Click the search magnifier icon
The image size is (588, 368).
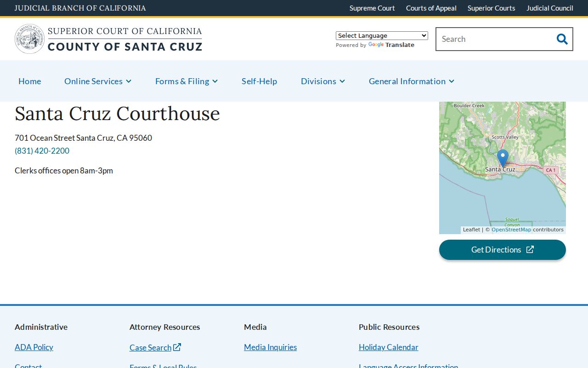click(x=562, y=39)
